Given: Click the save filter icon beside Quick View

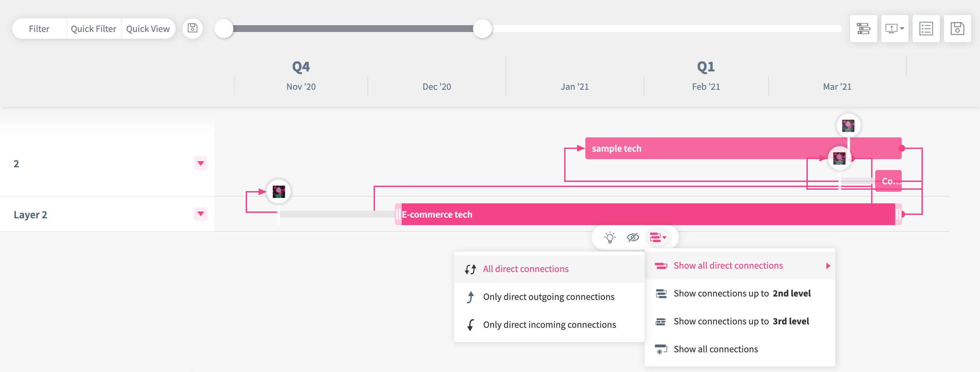Looking at the screenshot, I should coord(193,29).
